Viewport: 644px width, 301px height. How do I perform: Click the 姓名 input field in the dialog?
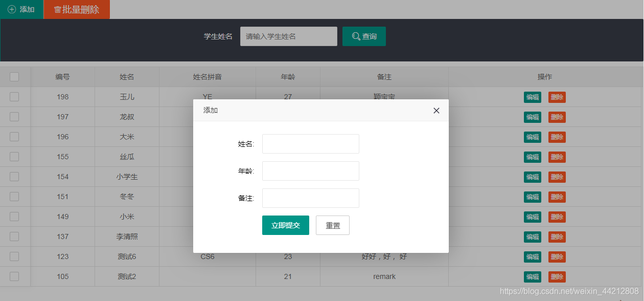point(310,144)
